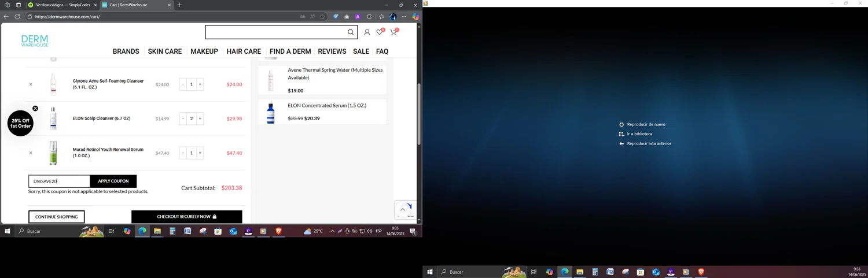The height and width of the screenshot is (278, 868).
Task: Click the APPLY COUPON button
Action: pyautogui.click(x=113, y=181)
